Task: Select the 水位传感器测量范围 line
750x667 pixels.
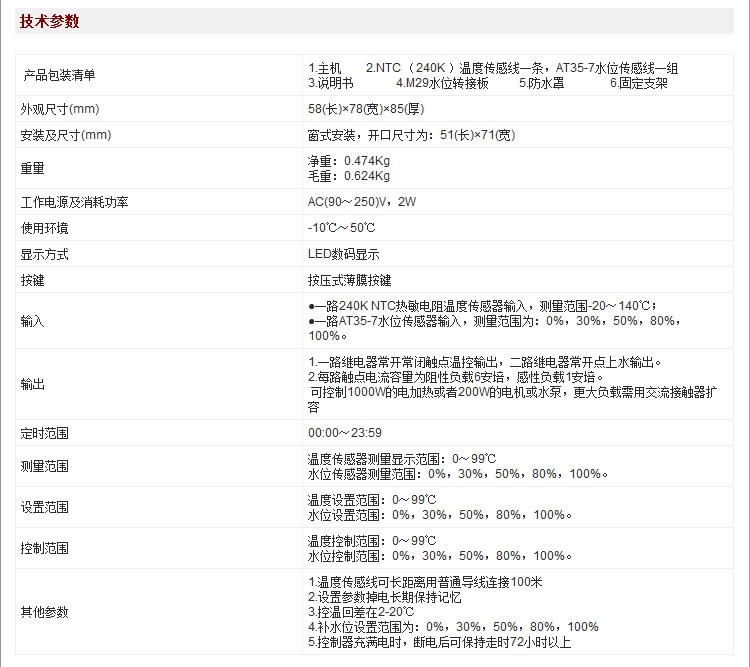Action: click(458, 474)
